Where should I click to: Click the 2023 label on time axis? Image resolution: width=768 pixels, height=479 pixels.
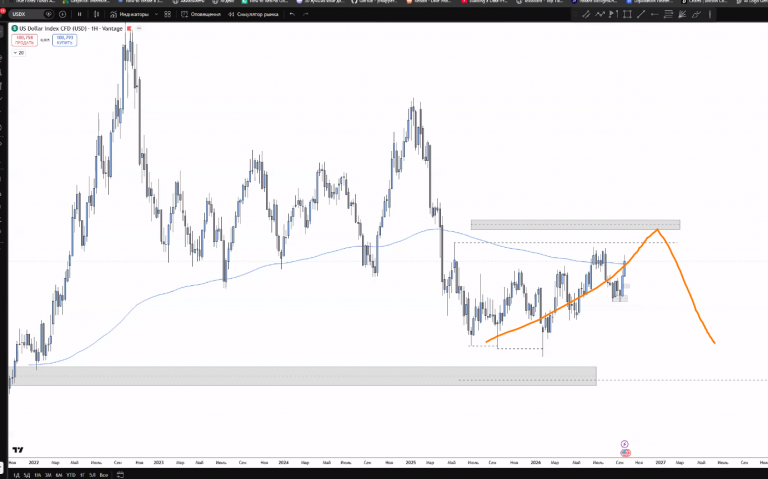tap(158, 462)
